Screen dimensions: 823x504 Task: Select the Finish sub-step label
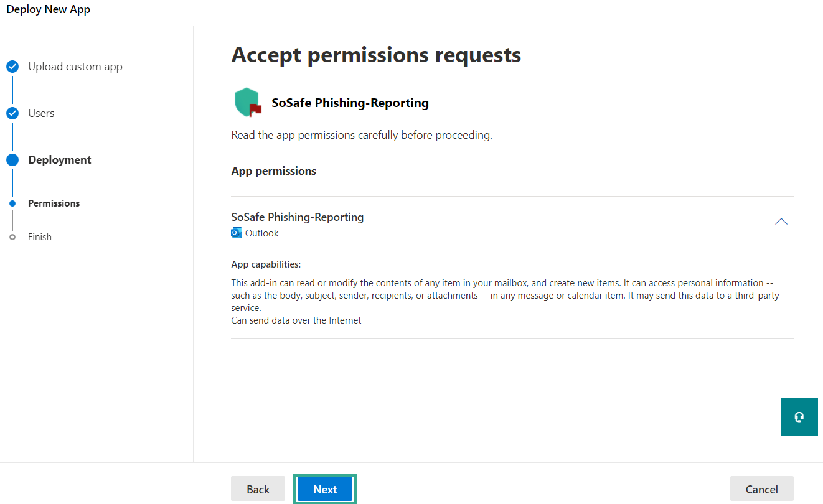40,237
